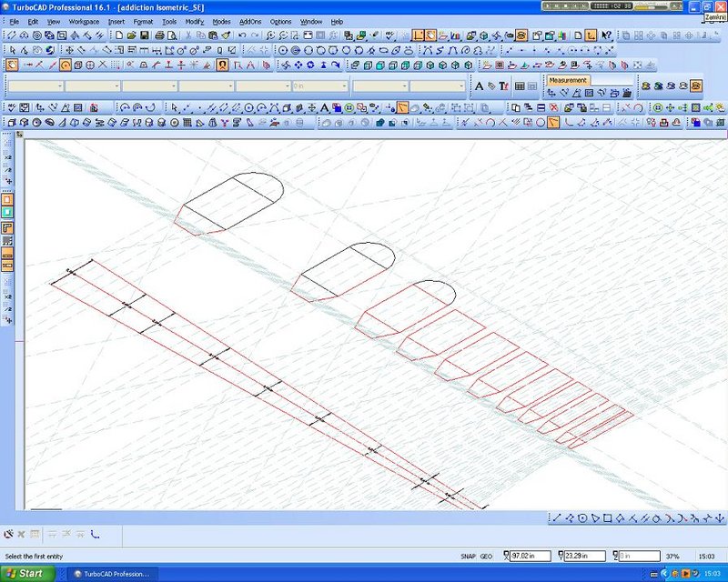Toggle the highlighted orange layer button in left palette

click(7, 199)
